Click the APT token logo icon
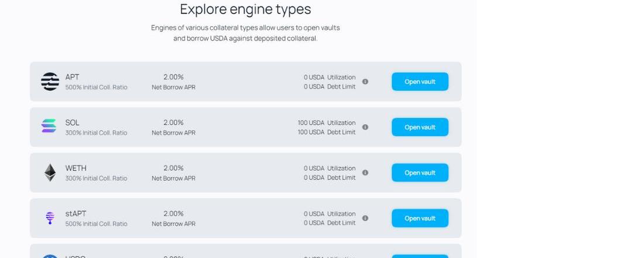 tap(50, 82)
